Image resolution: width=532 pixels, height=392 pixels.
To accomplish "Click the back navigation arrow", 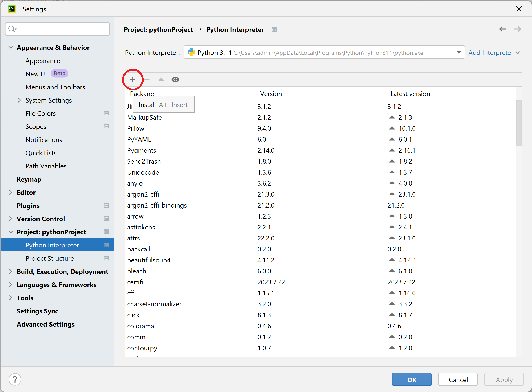I will tap(503, 29).
